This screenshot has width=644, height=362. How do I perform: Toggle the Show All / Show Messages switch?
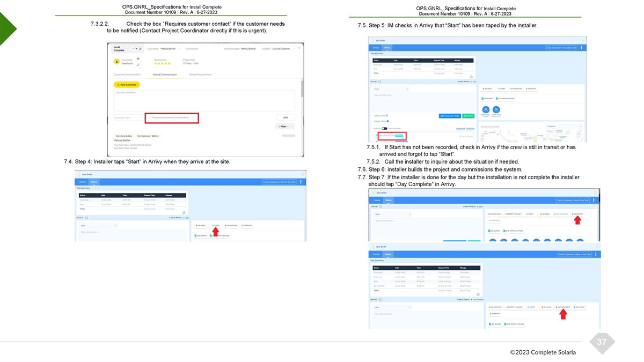click(384, 129)
